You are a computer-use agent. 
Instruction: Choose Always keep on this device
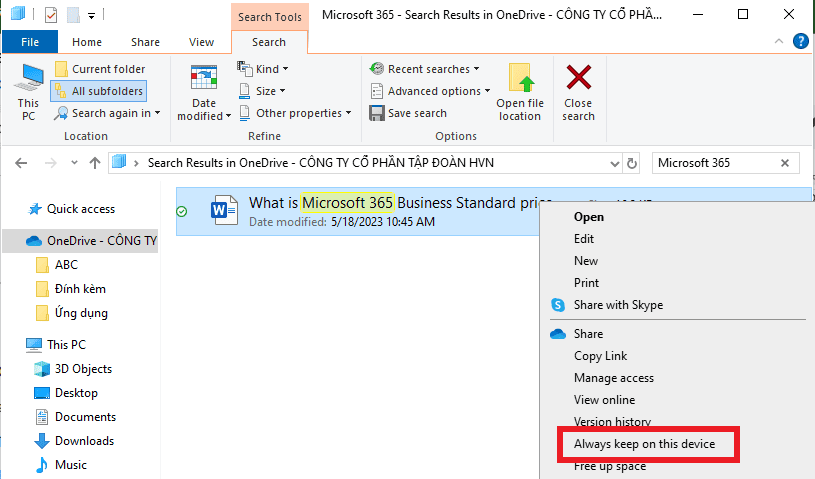click(x=645, y=444)
